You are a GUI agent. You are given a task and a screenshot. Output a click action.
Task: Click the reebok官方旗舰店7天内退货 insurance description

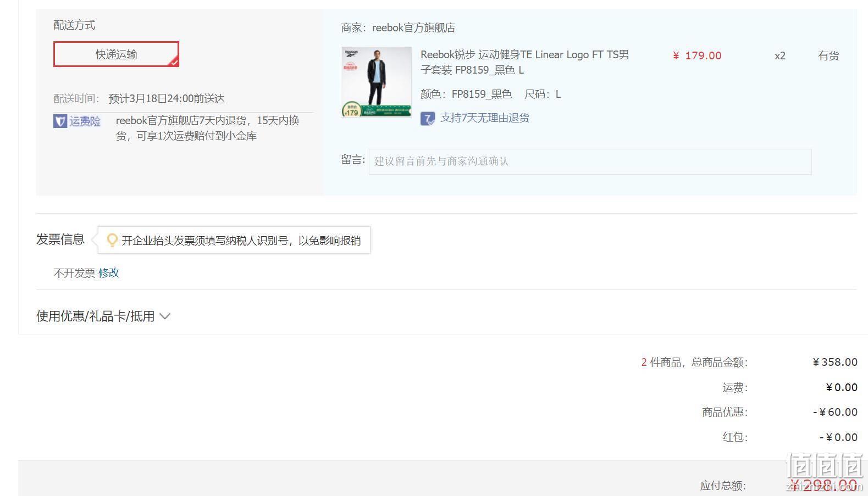click(x=208, y=128)
